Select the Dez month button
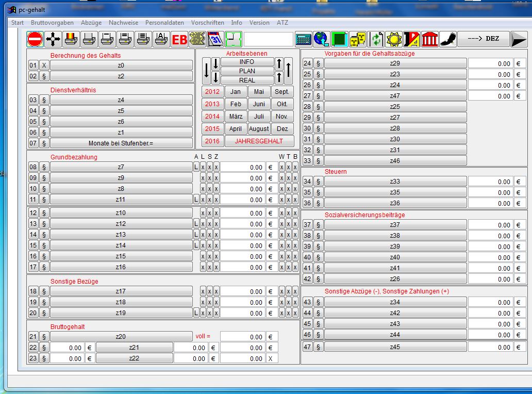532x394 pixels. click(x=282, y=129)
